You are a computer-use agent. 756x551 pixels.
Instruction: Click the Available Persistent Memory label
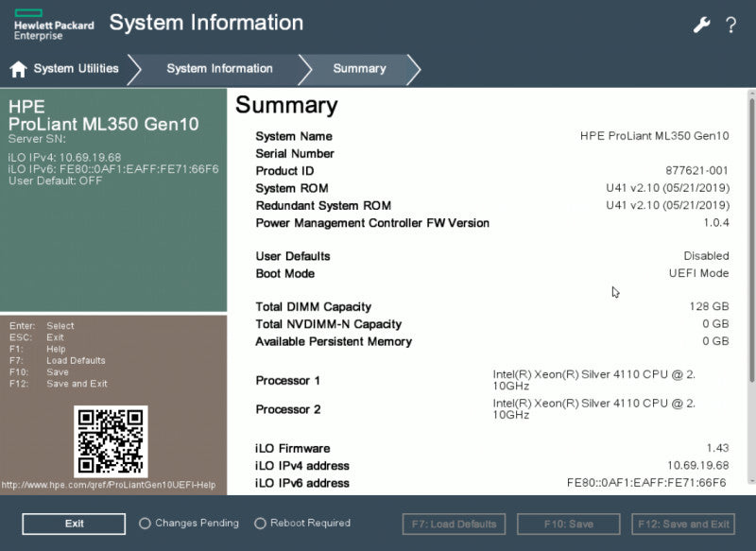coord(334,342)
